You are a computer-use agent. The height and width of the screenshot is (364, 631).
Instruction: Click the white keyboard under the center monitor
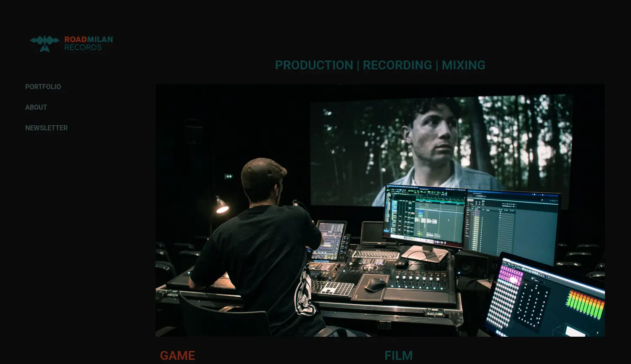[376, 255]
